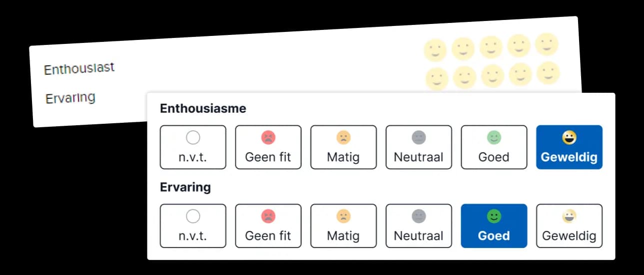Click red sad face icon in Enthousiasme row

(x=268, y=137)
